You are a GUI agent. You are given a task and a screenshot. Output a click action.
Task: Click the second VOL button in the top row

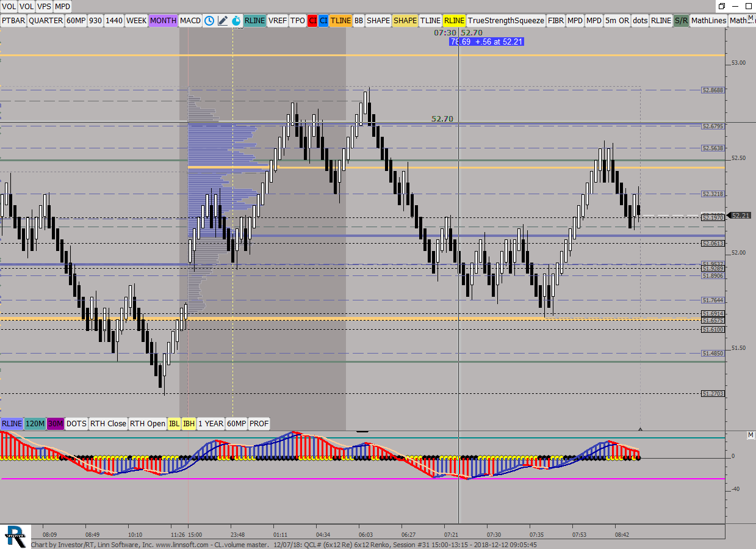coord(26,6)
